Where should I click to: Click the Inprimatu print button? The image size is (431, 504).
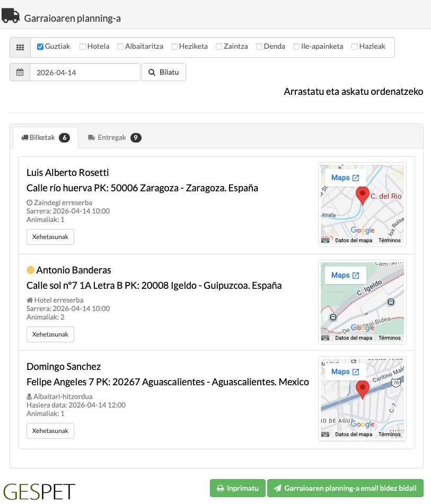coord(237,488)
